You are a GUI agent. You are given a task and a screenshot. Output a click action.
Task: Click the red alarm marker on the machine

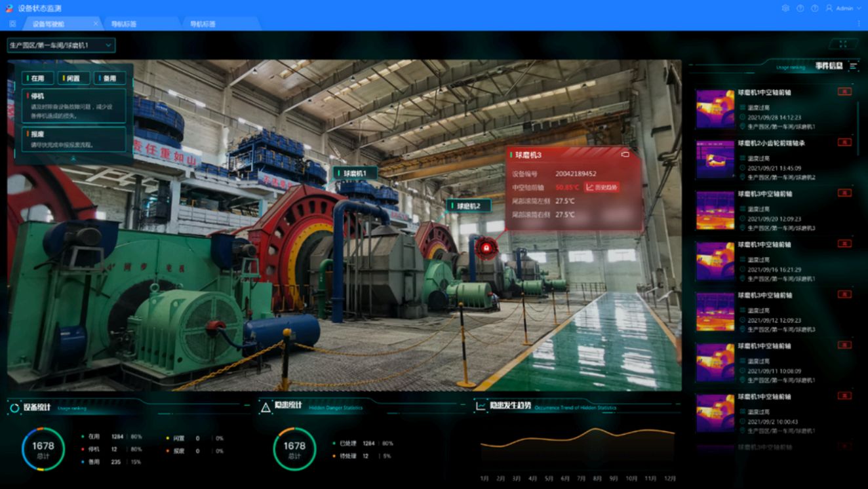coord(486,247)
